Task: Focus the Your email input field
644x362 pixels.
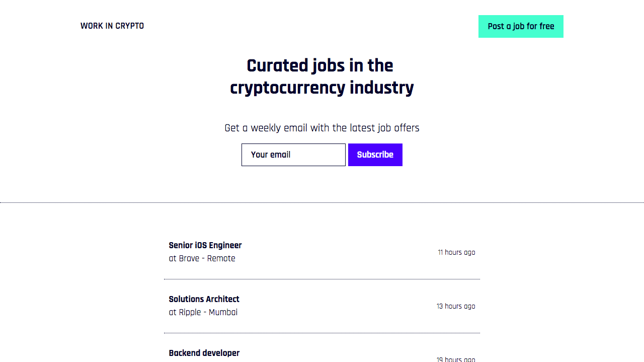Action: (x=293, y=155)
